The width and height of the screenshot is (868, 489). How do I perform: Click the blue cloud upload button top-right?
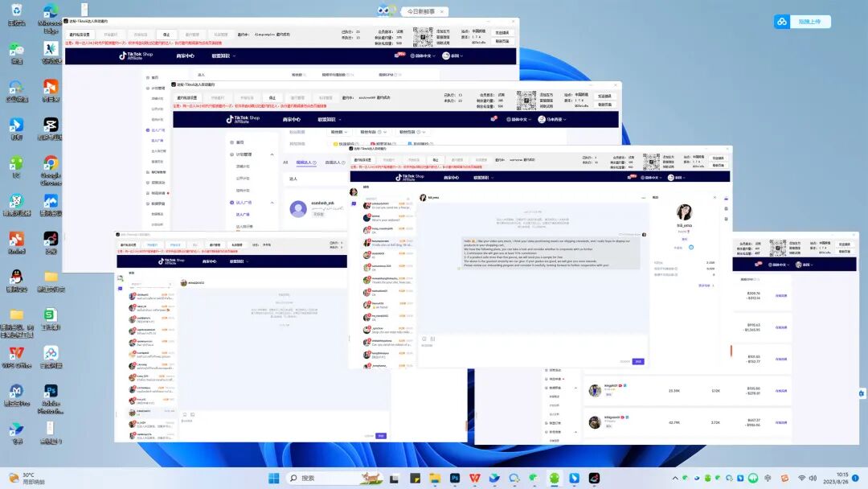(802, 22)
